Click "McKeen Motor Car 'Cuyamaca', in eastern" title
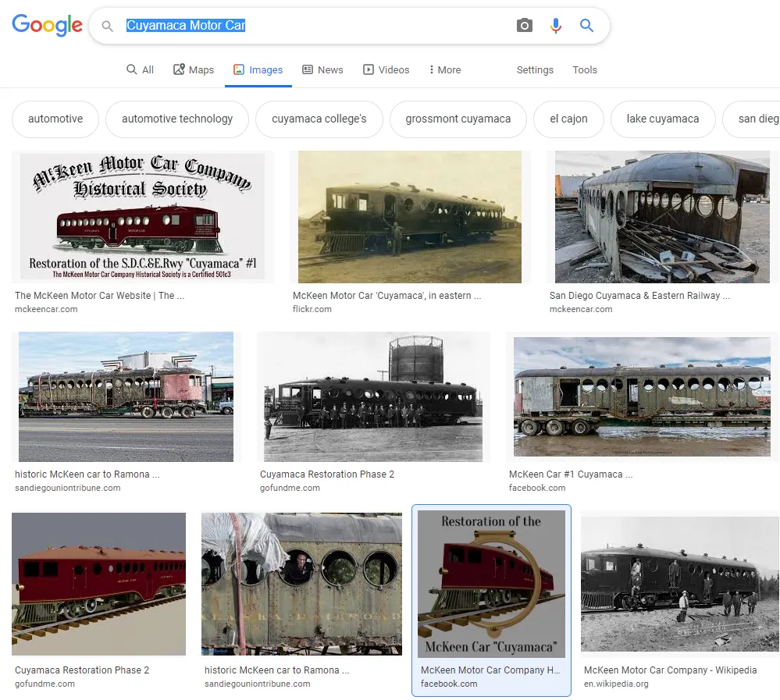 (x=387, y=295)
